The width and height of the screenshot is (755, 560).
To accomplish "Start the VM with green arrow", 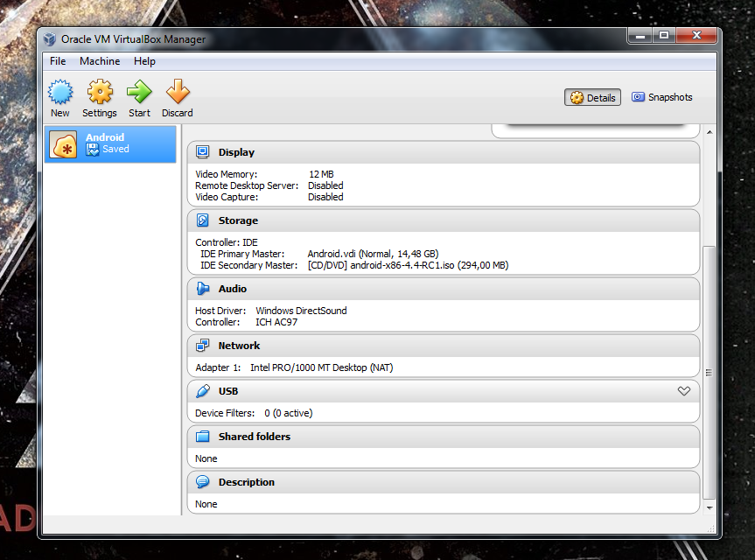I will coord(139,92).
